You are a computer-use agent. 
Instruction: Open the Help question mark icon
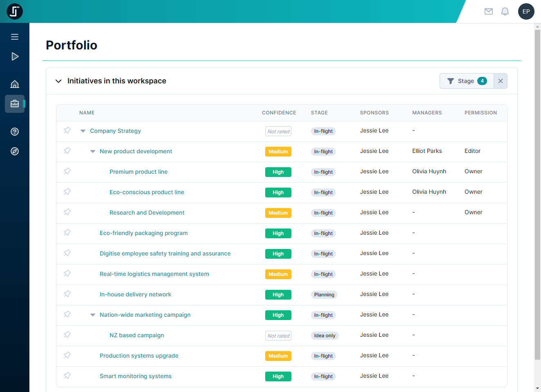[x=15, y=132]
